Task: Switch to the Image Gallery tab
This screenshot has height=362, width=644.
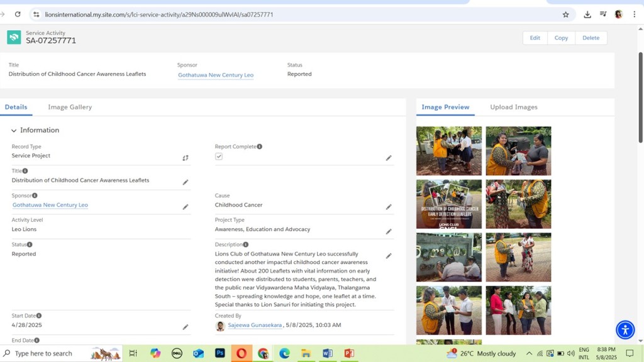Action: point(70,107)
